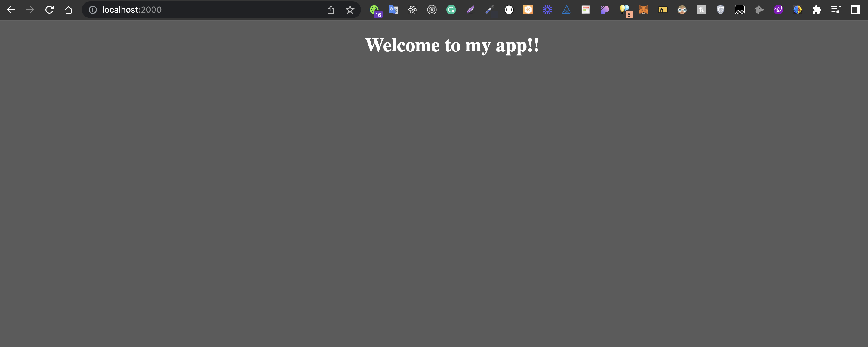
Task: Toggle the browser side panel
Action: 855,10
